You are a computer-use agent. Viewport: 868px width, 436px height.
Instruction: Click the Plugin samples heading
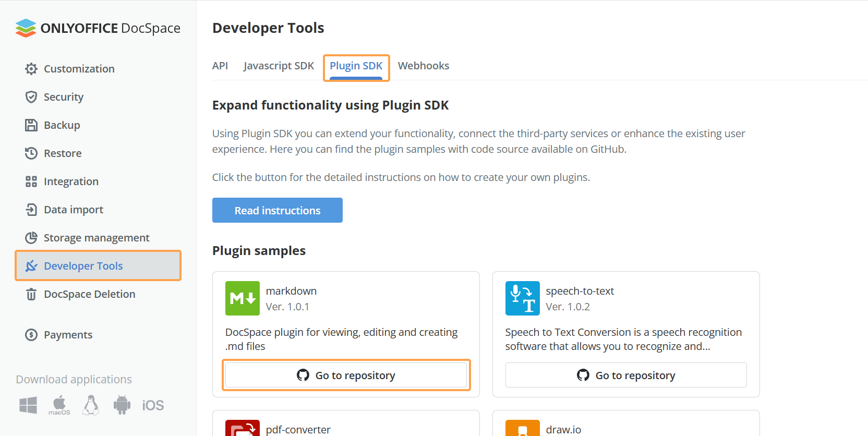click(x=259, y=251)
